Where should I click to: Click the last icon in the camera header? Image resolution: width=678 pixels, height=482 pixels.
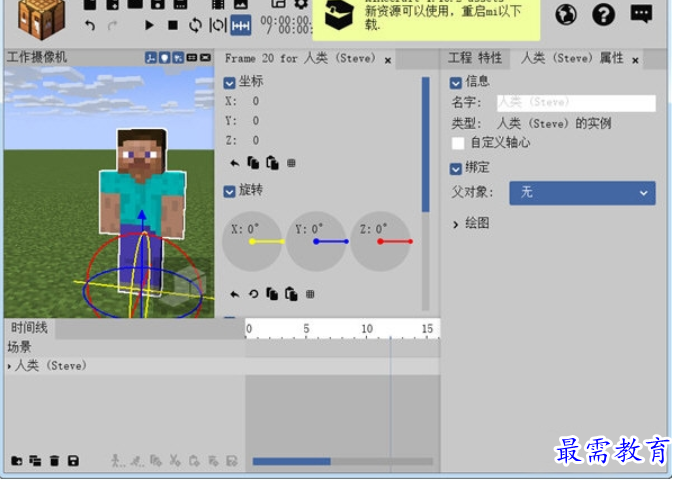206,57
